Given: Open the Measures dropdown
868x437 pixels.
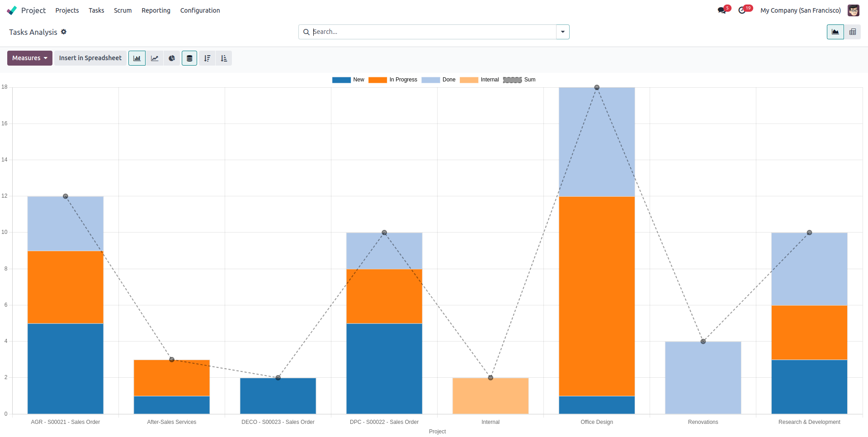Looking at the screenshot, I should click(29, 58).
